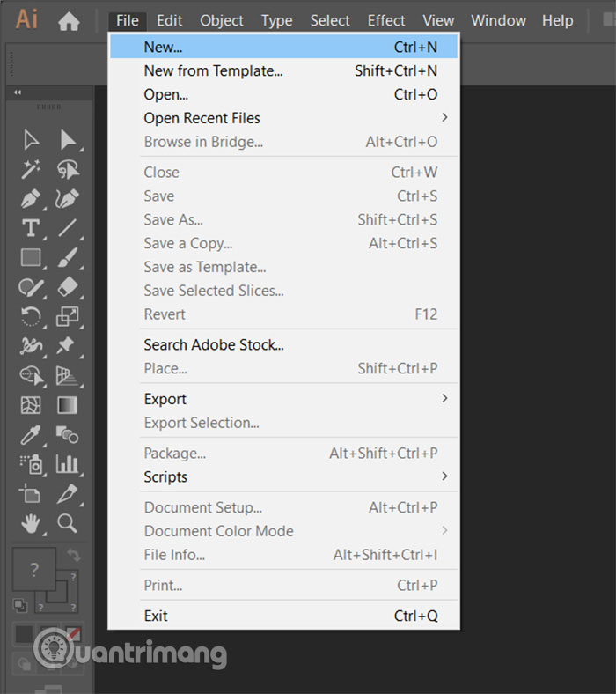616x694 pixels.
Task: Select the Symbol Sprayer tool
Action: (31, 465)
